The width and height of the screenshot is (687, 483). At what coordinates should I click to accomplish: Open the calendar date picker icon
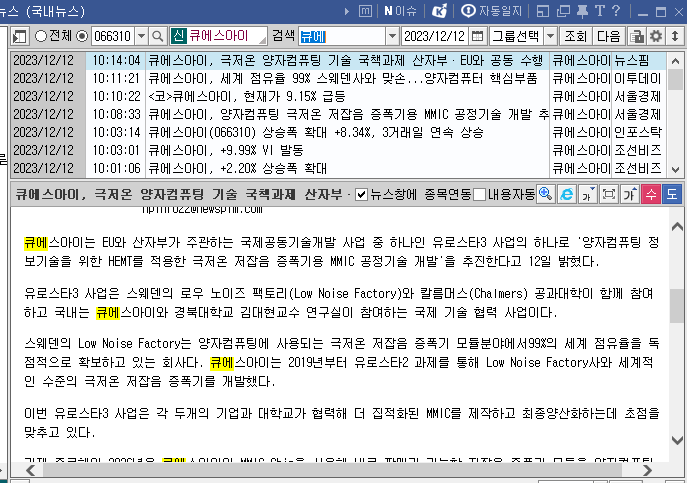click(x=478, y=36)
